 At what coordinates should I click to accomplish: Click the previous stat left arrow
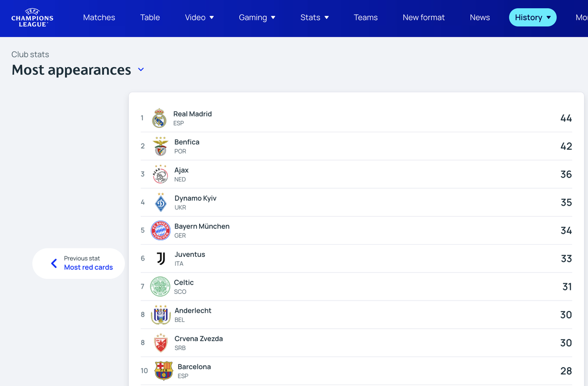tap(54, 263)
